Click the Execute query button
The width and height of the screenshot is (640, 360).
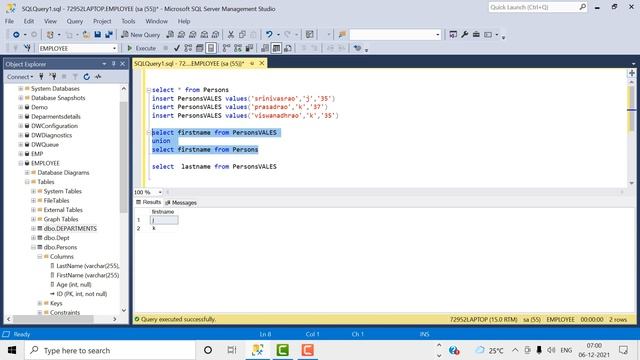click(x=141, y=48)
